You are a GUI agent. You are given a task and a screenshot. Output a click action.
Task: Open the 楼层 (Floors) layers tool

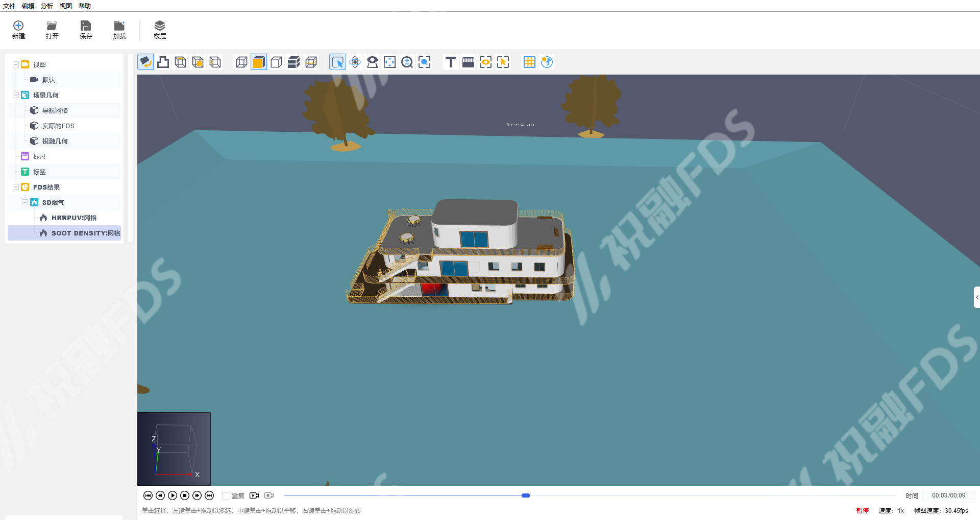(160, 29)
